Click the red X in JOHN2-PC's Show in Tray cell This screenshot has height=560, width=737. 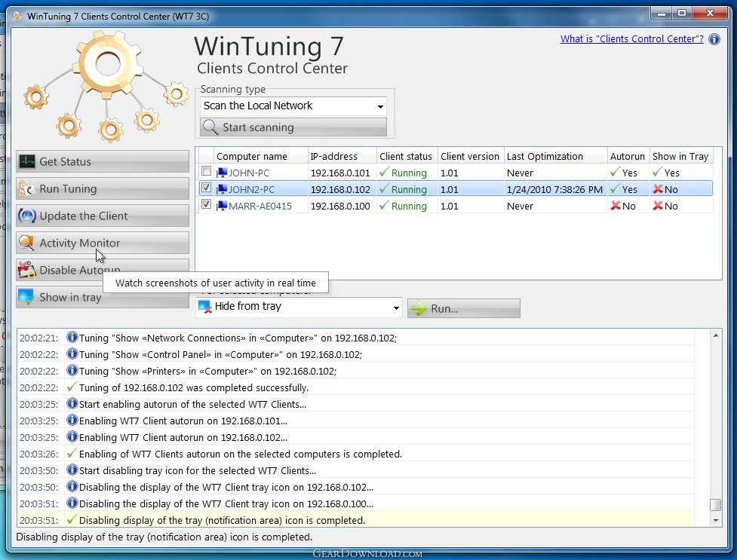tap(658, 189)
